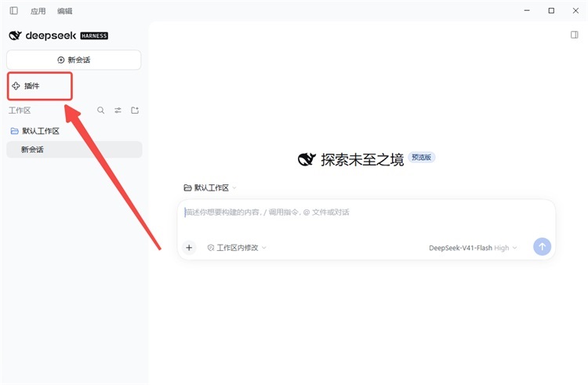Toggle the right side panel icon

click(x=574, y=35)
